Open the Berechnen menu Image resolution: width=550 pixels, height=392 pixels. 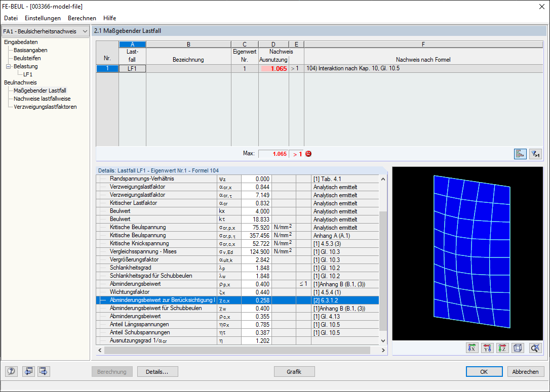[x=82, y=18]
